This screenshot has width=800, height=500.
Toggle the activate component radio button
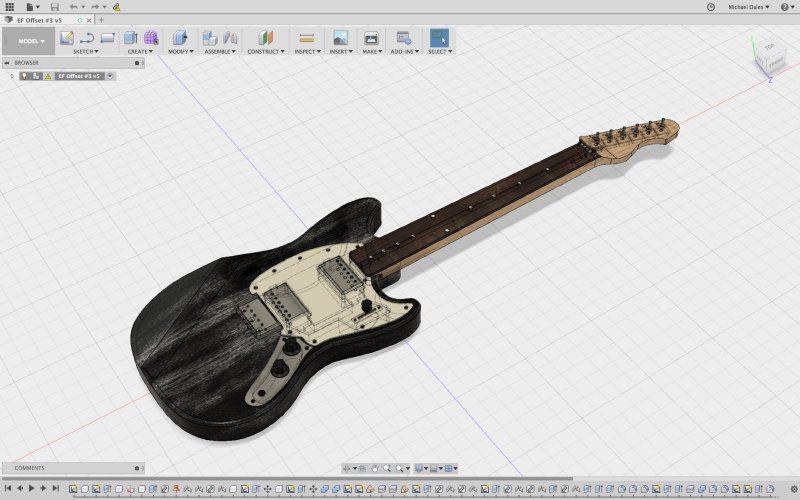(x=110, y=76)
